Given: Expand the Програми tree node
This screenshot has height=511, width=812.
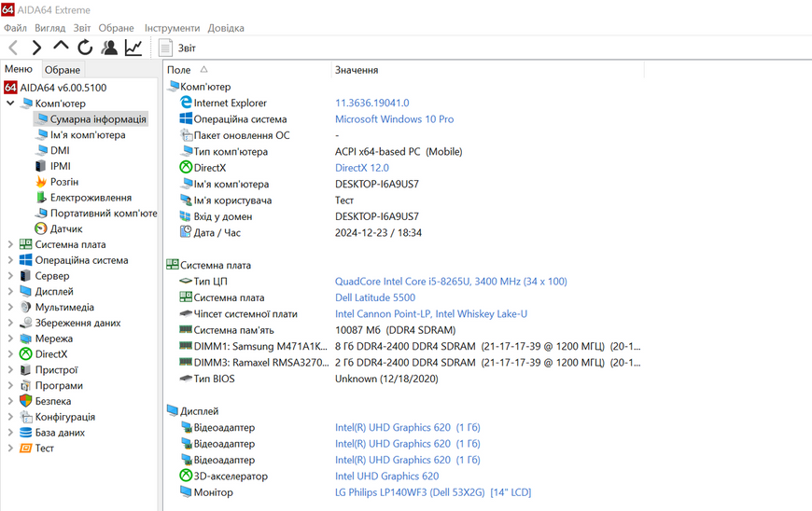Looking at the screenshot, I should tap(10, 386).
